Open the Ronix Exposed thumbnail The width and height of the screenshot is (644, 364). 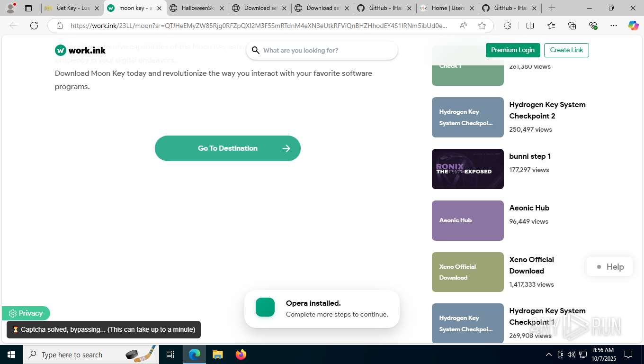[468, 169]
